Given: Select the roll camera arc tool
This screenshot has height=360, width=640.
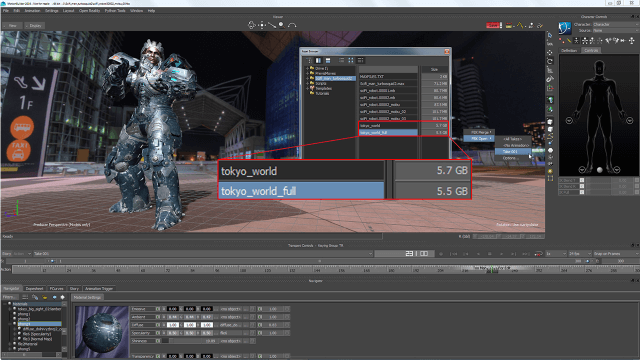Looking at the screenshot, I should tap(292, 25).
